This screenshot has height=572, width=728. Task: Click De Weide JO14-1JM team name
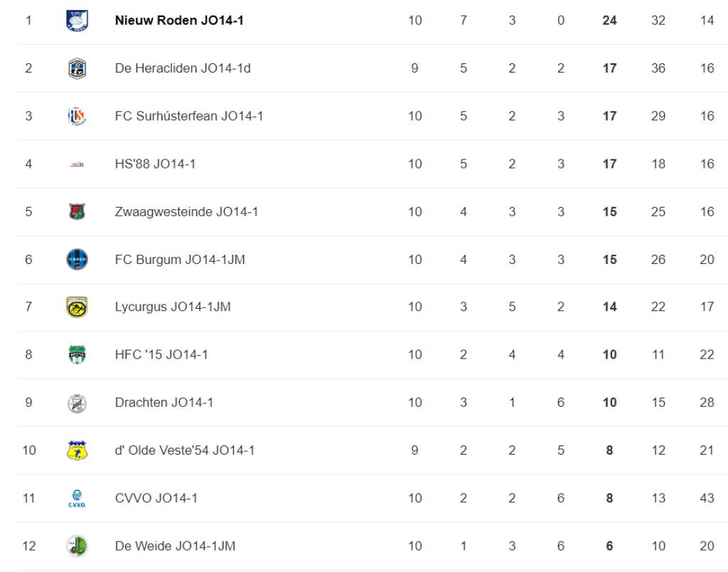pos(175,546)
